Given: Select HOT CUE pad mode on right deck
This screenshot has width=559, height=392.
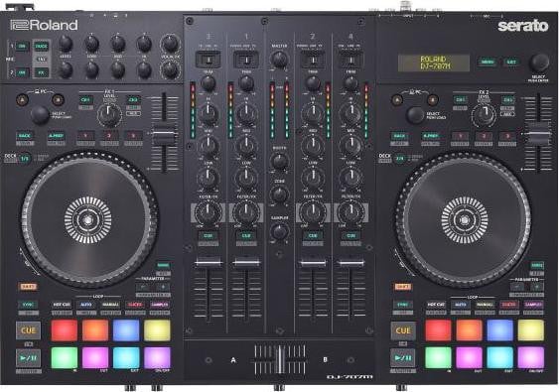Looking at the screenshot, I should tap(436, 305).
